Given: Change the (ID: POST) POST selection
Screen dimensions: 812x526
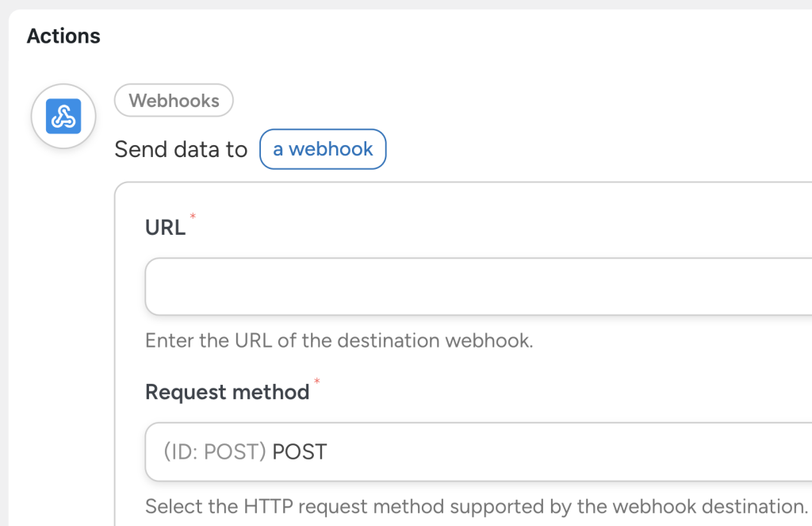Looking at the screenshot, I should pyautogui.click(x=476, y=452).
